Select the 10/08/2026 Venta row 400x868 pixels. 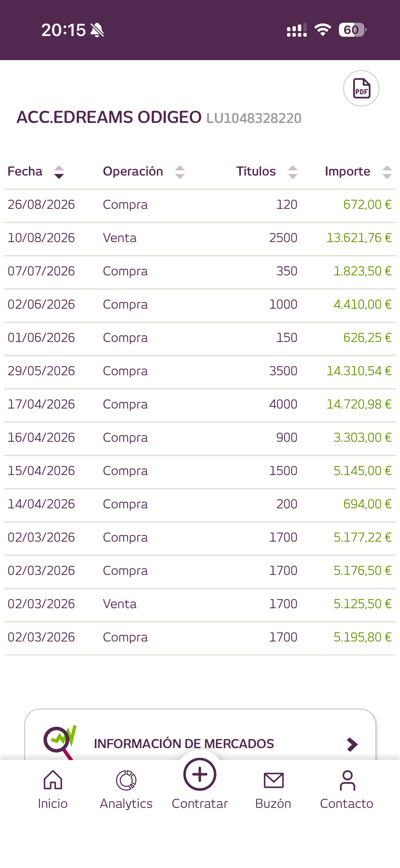[x=200, y=238]
